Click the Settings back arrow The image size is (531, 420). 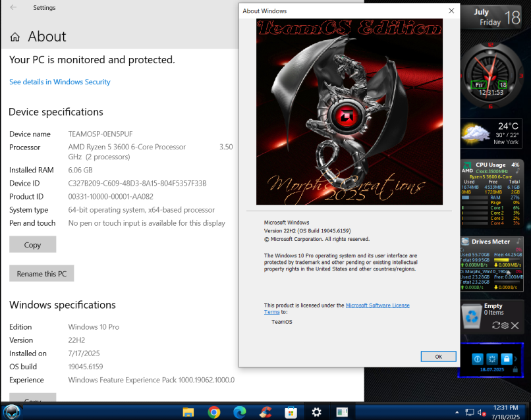13,7
